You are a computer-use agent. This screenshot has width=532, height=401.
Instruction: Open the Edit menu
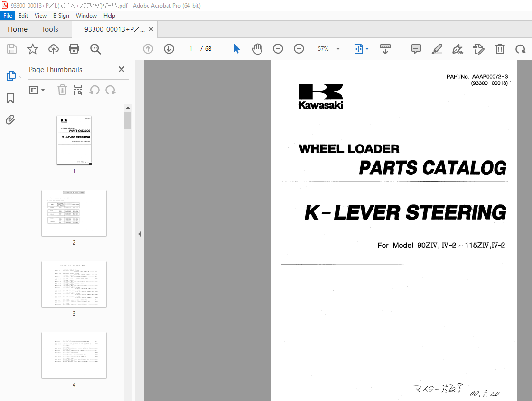tap(23, 16)
